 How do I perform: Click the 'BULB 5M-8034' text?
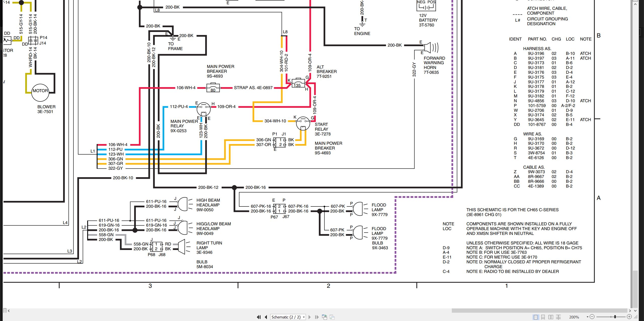pos(205,264)
